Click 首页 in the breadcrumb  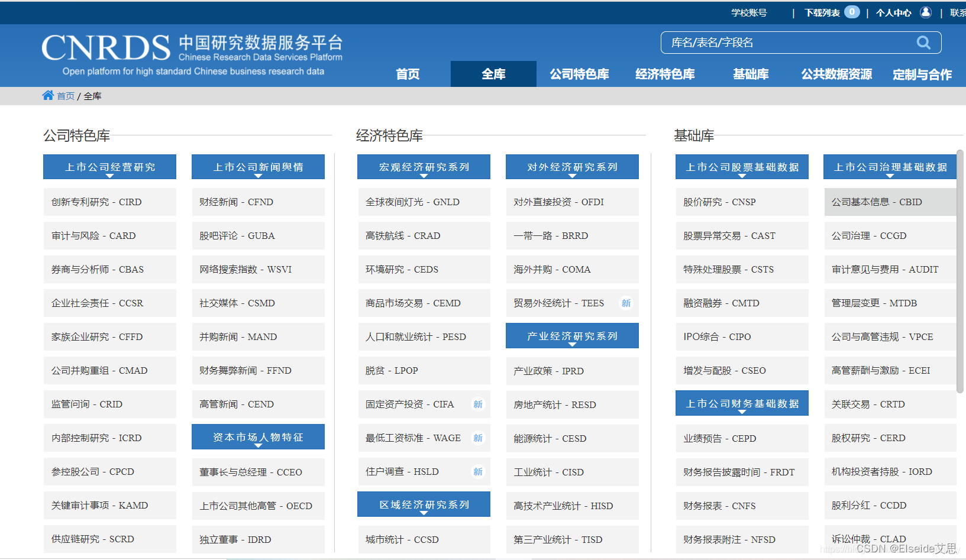pyautogui.click(x=66, y=96)
